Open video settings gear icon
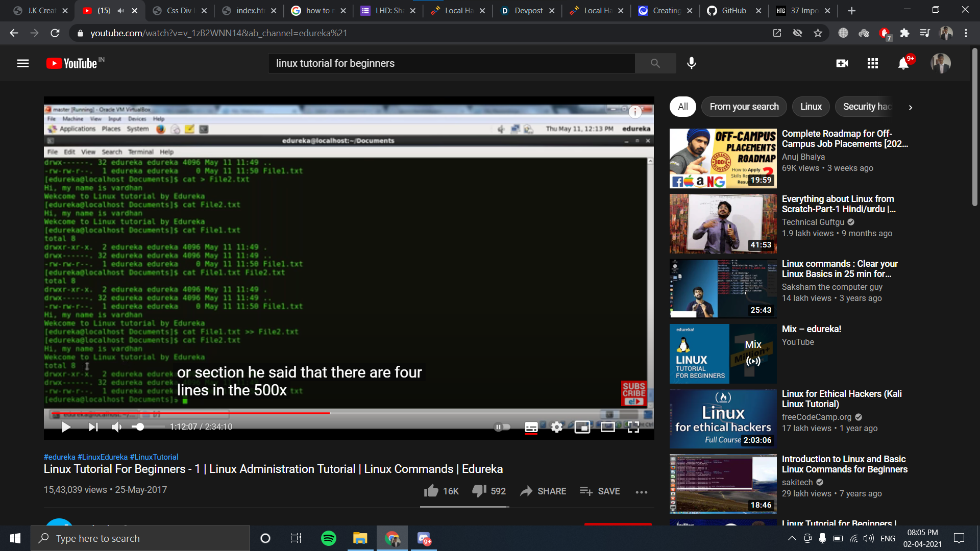 tap(557, 427)
